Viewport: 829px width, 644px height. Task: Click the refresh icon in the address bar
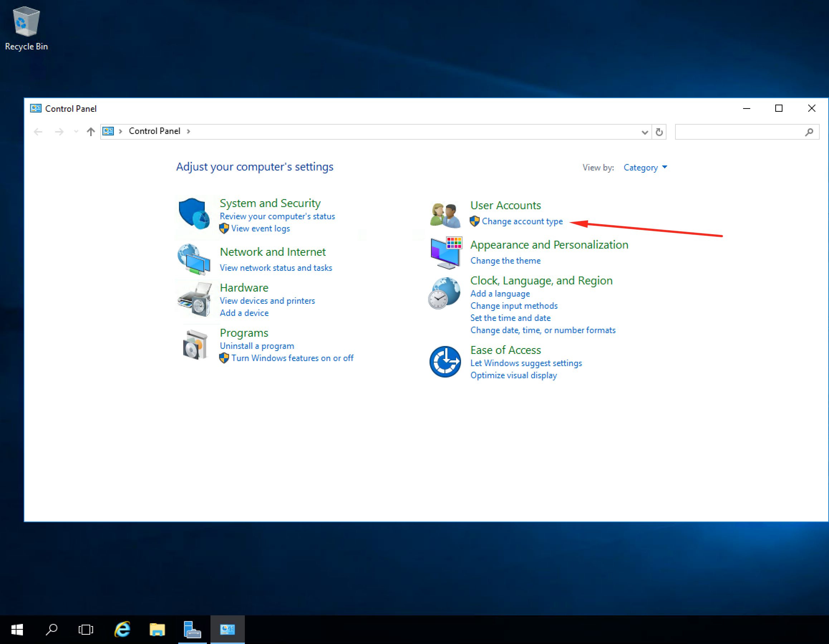(659, 132)
